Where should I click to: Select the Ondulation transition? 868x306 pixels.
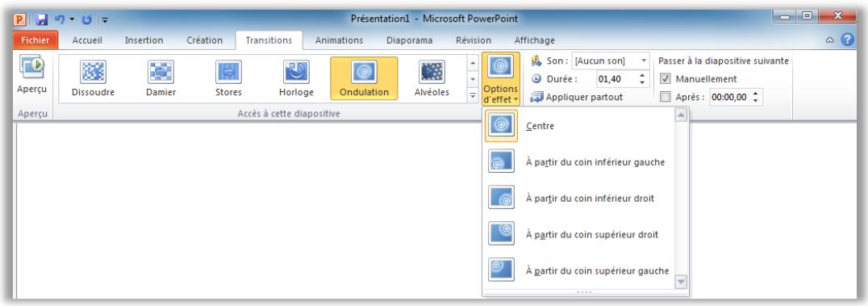click(x=364, y=78)
